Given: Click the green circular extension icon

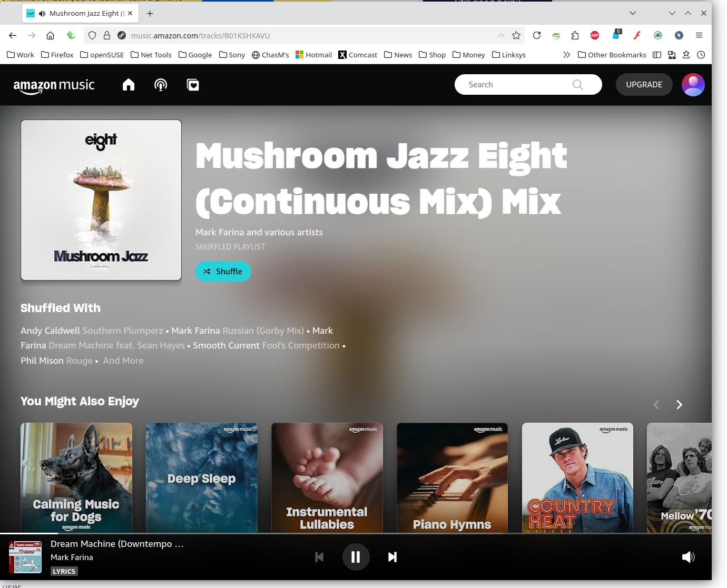Looking at the screenshot, I should pyautogui.click(x=658, y=35).
